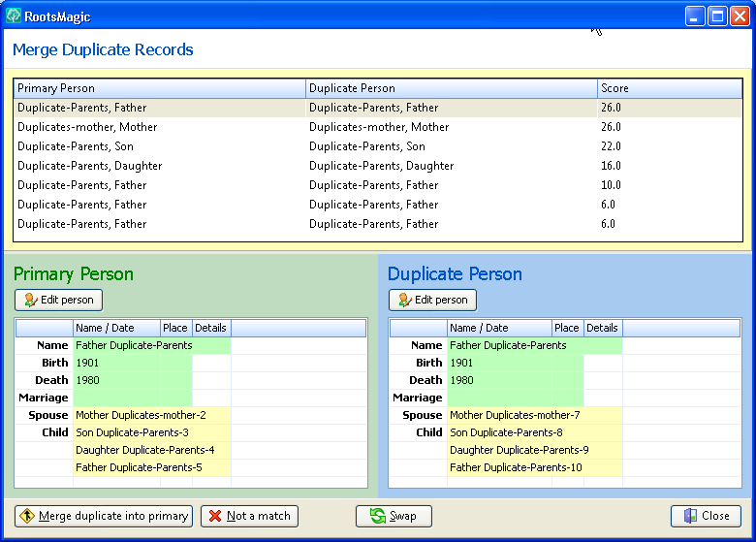Click Place header in Primary Person grid
756x542 pixels.
pyautogui.click(x=176, y=328)
